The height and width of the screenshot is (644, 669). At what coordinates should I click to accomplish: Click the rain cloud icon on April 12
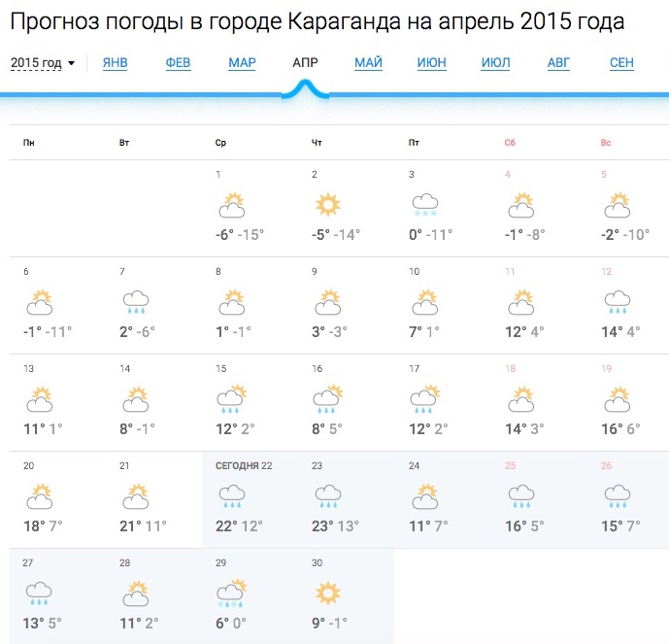click(617, 302)
